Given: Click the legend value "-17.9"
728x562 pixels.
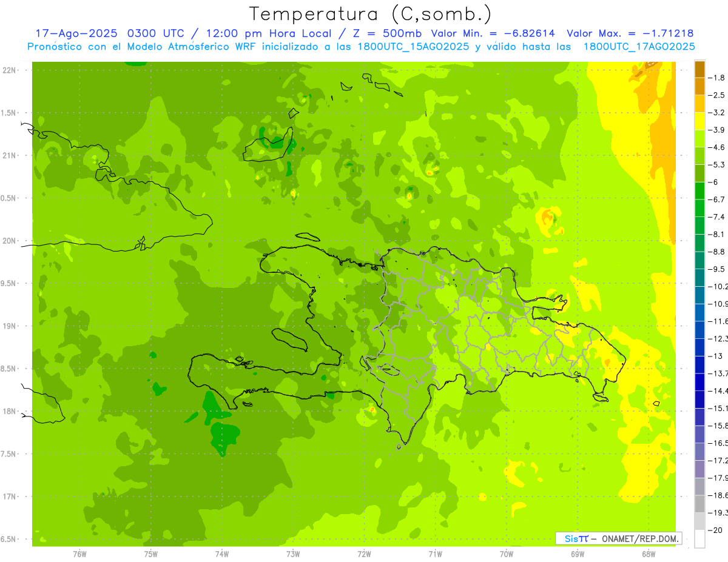Looking at the screenshot, I should click(x=718, y=478).
